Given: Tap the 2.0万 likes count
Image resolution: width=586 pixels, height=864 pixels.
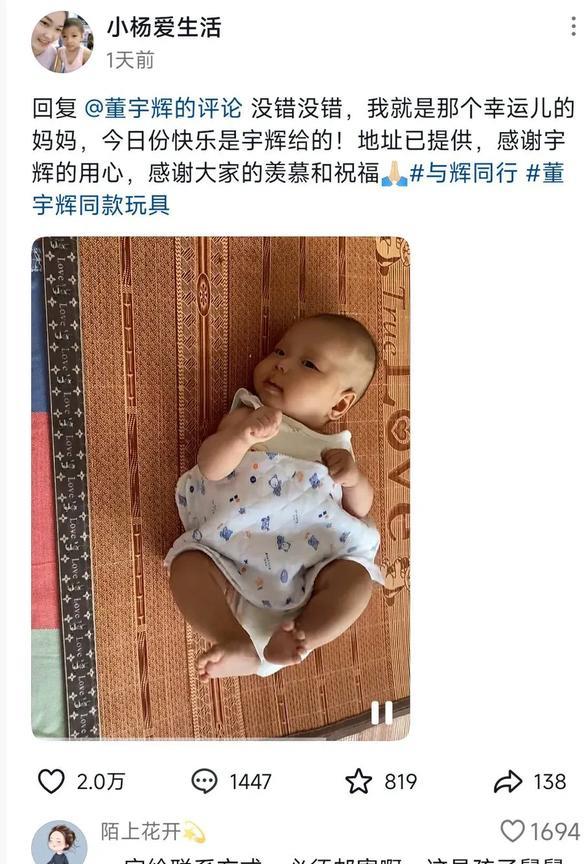Looking at the screenshot, I should 101,781.
